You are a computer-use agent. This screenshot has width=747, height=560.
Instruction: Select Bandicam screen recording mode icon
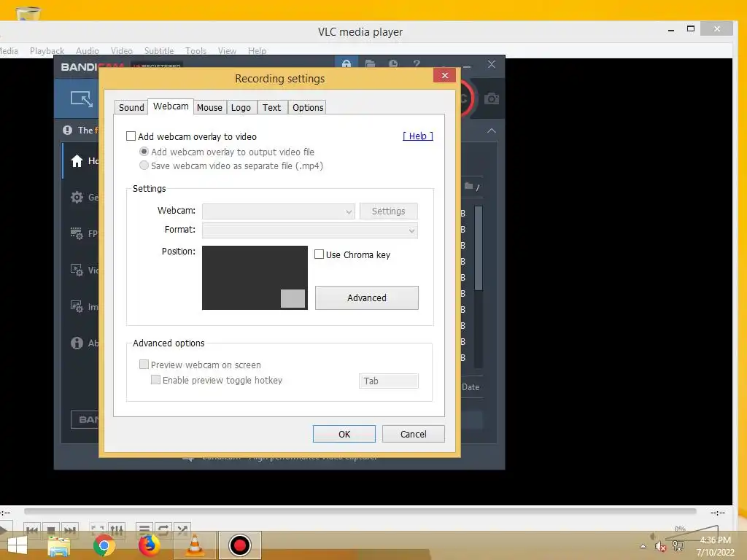coord(82,99)
